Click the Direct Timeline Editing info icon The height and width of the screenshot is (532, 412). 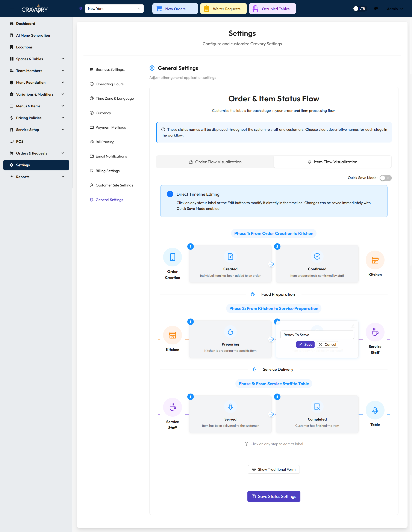tap(170, 194)
